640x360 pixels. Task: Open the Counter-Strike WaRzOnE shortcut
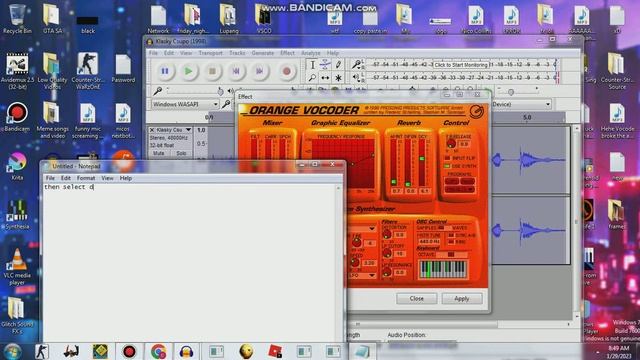pyautogui.click(x=88, y=71)
